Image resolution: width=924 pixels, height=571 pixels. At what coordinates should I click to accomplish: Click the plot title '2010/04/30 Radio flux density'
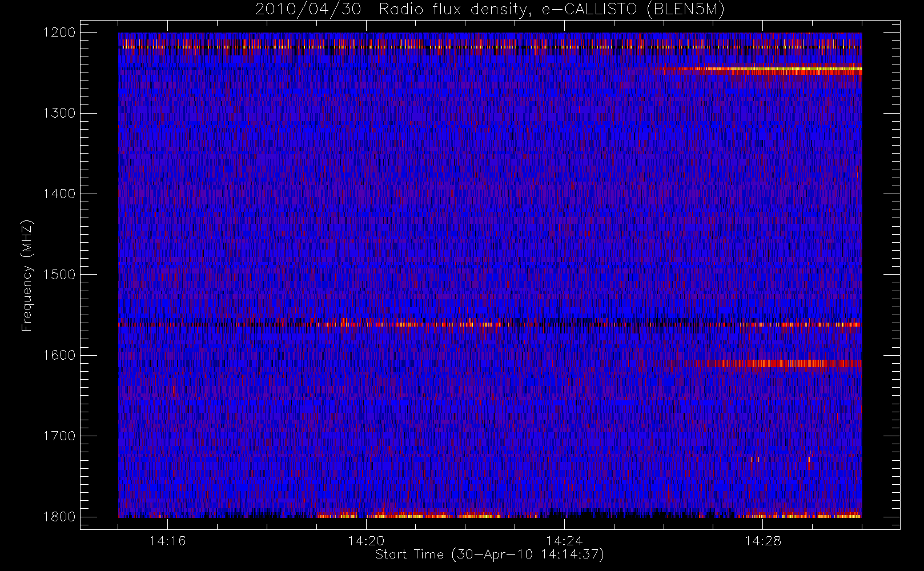coord(489,10)
